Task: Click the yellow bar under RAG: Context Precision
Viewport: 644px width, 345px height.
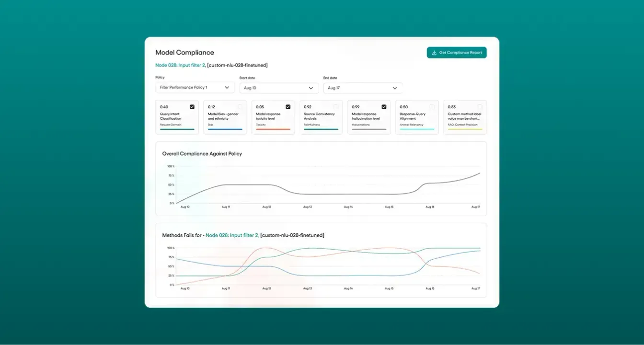Action: 465,129
